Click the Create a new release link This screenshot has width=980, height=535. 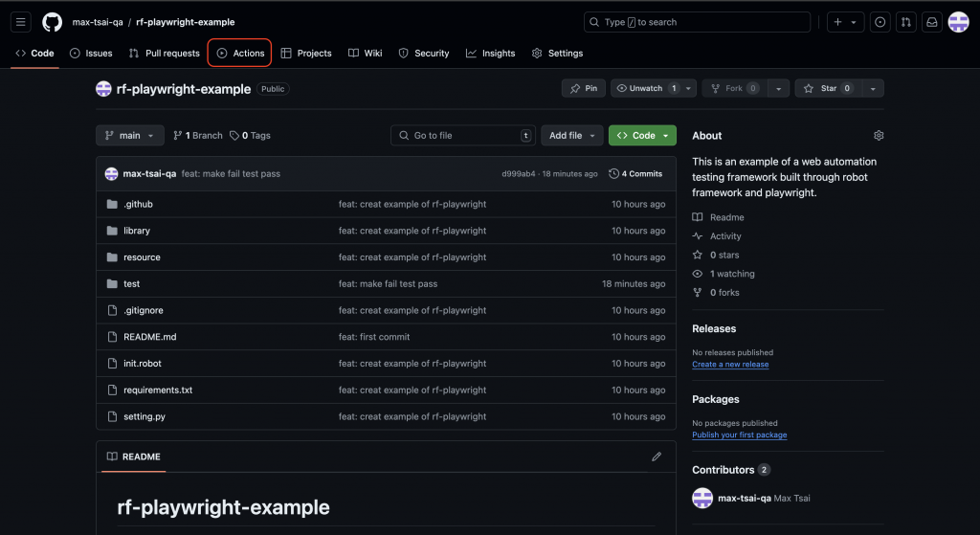tap(730, 365)
